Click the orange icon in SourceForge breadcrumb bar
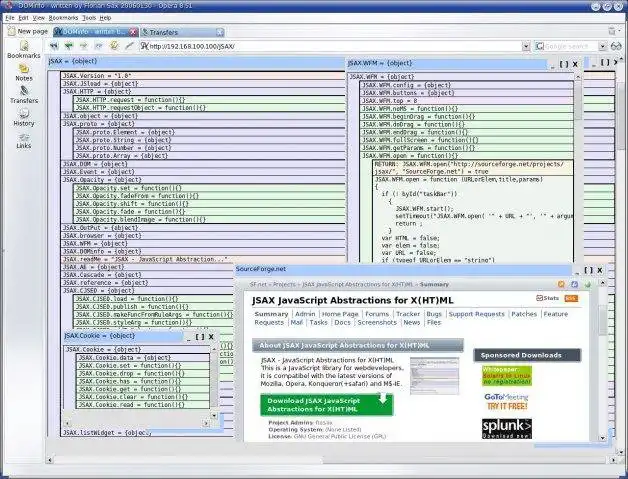 [561, 284]
